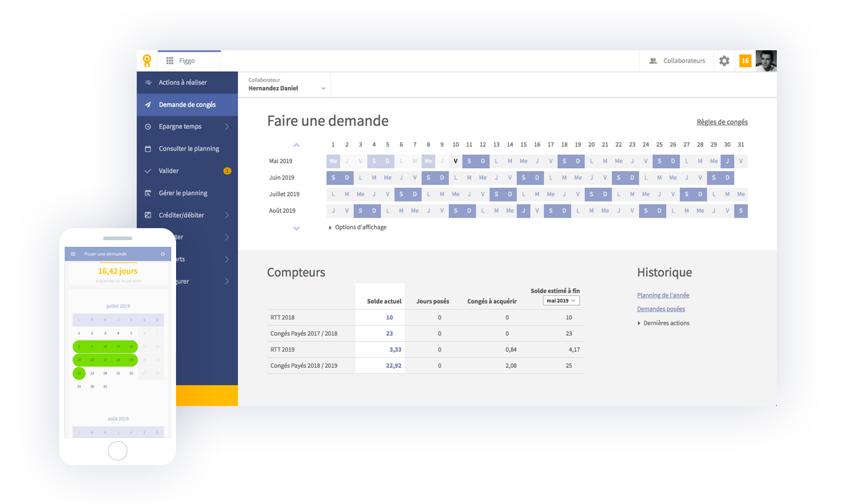Expand Dernières actions in Historique

click(663, 323)
